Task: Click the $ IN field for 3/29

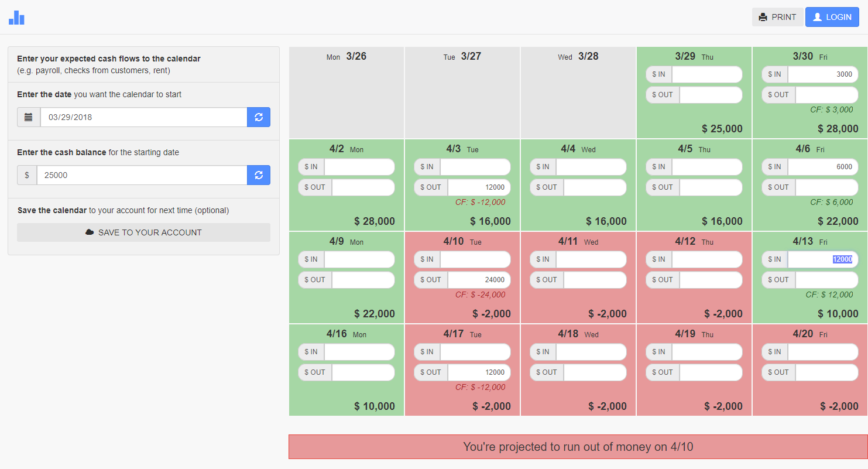Action: (707, 74)
